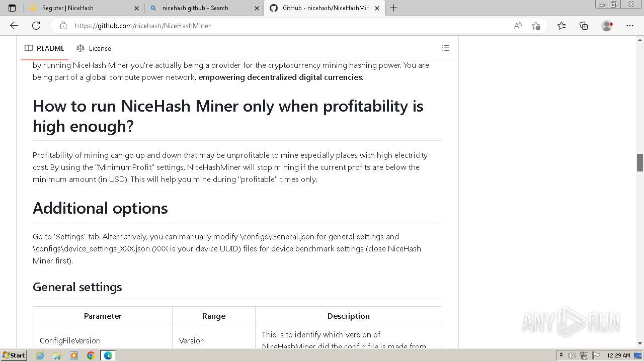Open Read Aloud for the page
The height and width of the screenshot is (362, 644).
pos(517,26)
